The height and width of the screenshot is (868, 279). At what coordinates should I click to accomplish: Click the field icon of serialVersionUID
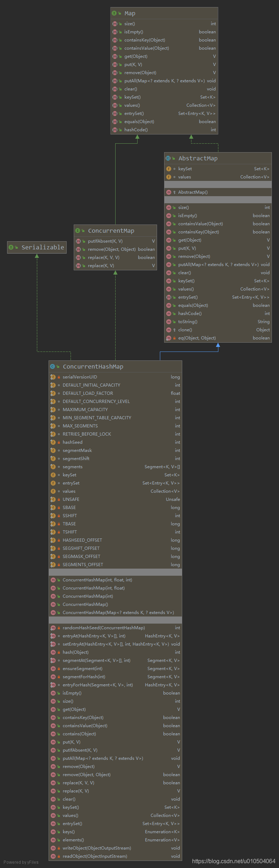[x=53, y=377]
